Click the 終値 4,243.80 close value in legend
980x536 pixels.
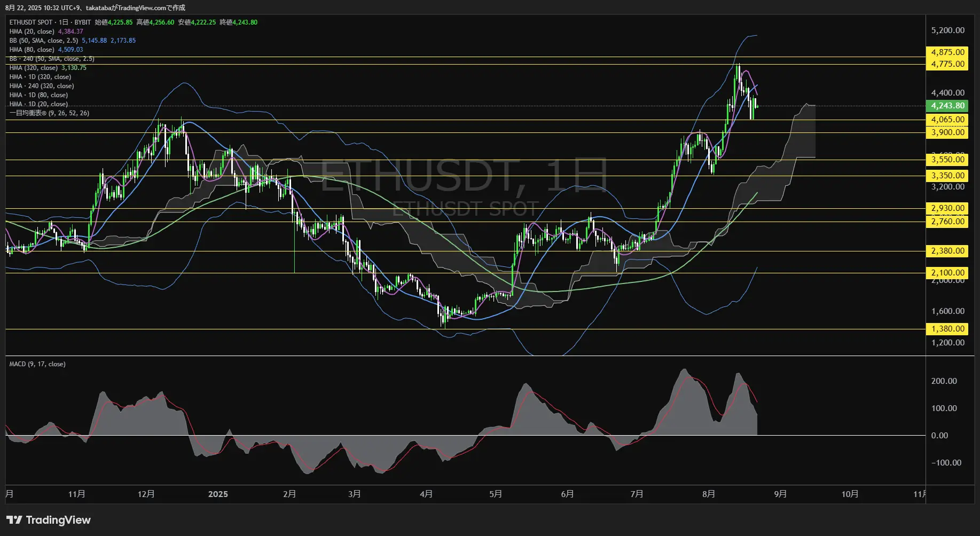tap(239, 22)
